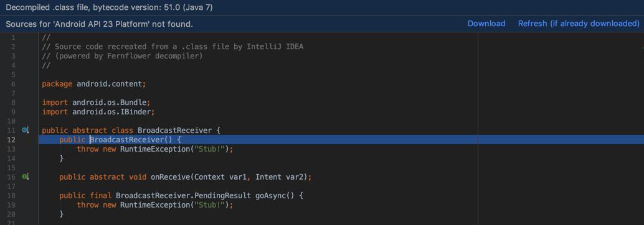Click the android.os.Bundle import statement
This screenshot has width=644, height=225.
tap(97, 103)
